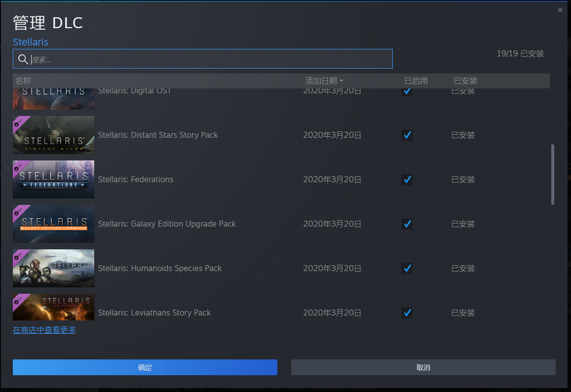Click the search magnifier icon
Viewport: 571px width, 392px height.
(x=23, y=59)
